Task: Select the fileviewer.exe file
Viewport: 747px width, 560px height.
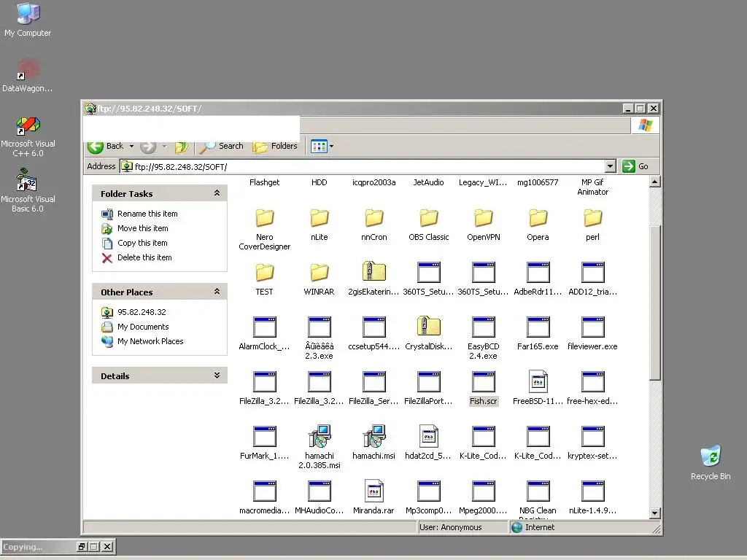Action: [x=592, y=334]
